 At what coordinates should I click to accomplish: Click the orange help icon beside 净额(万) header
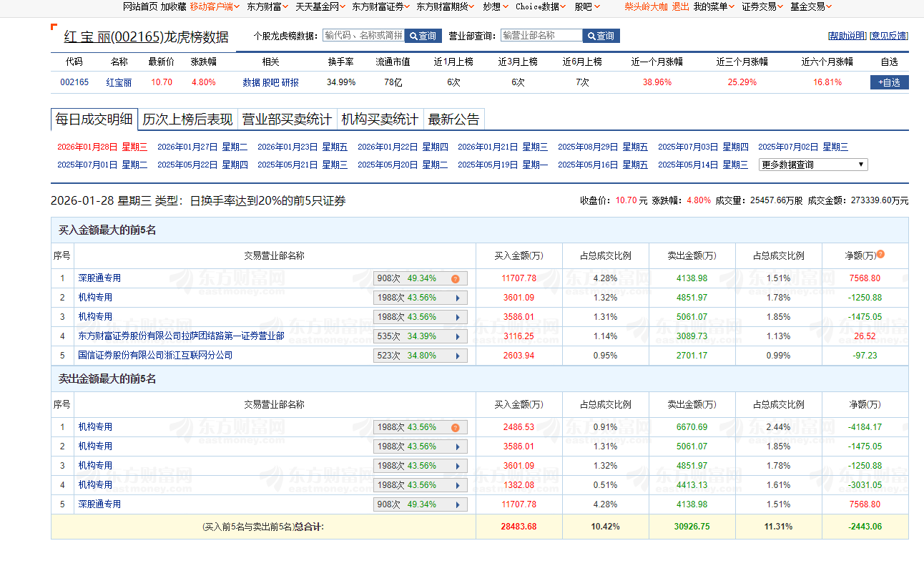(880, 254)
